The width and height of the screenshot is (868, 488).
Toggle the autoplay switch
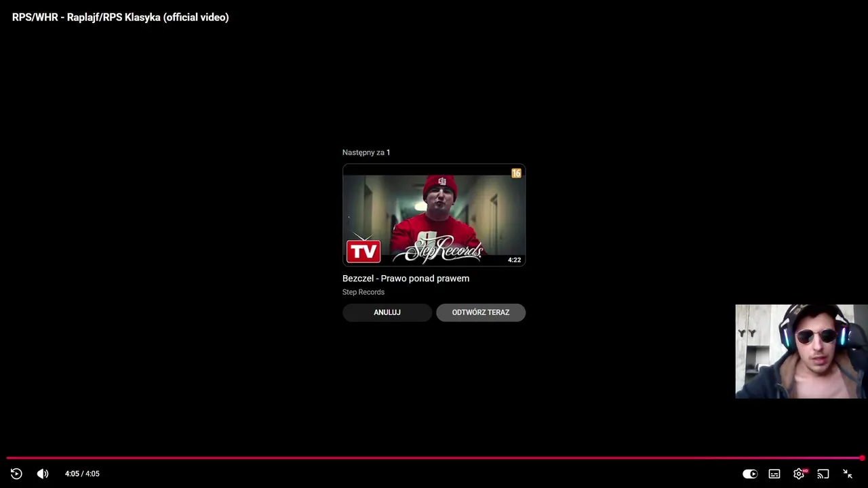[x=750, y=474]
